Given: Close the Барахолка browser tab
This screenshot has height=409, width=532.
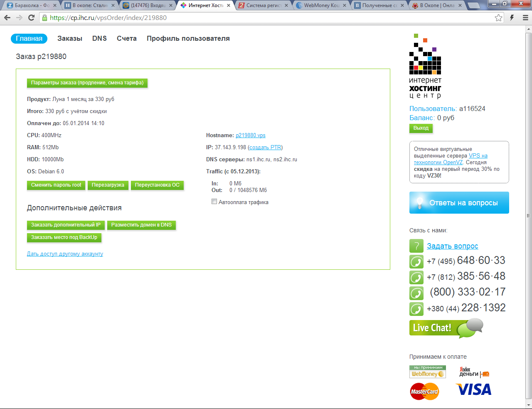Looking at the screenshot, I should pos(54,5).
